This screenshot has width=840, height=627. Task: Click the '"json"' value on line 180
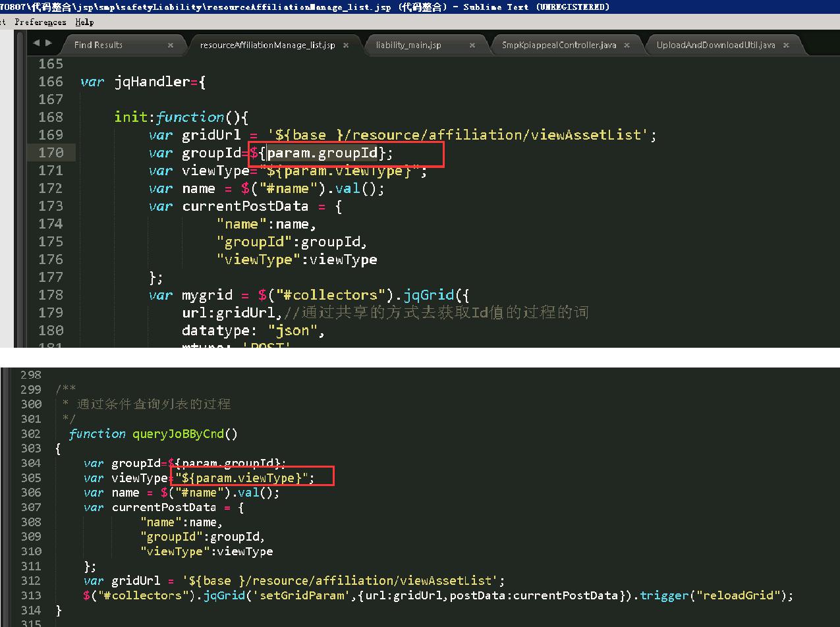point(293,331)
